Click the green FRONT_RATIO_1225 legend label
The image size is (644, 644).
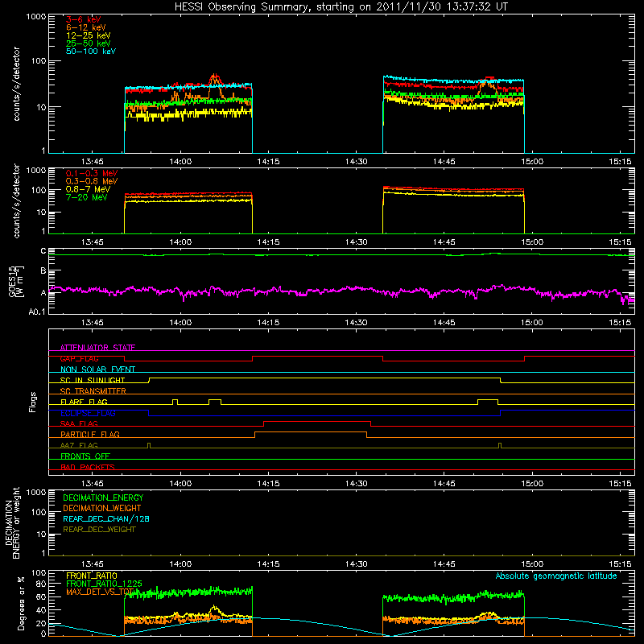104,584
